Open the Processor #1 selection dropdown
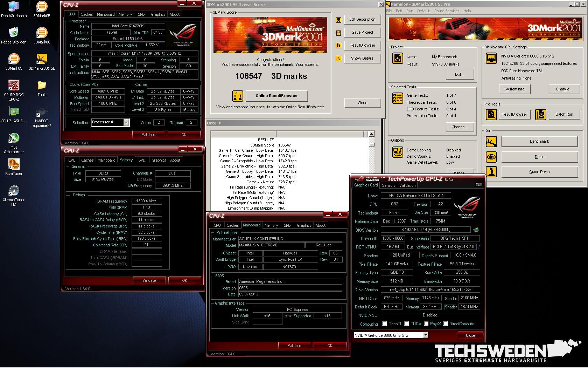Image resolution: width=588 pixels, height=368 pixels. (x=126, y=122)
